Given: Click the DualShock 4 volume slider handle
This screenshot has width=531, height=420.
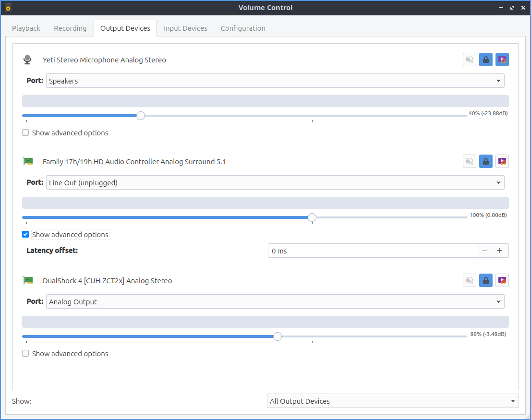Looking at the screenshot, I should point(278,336).
